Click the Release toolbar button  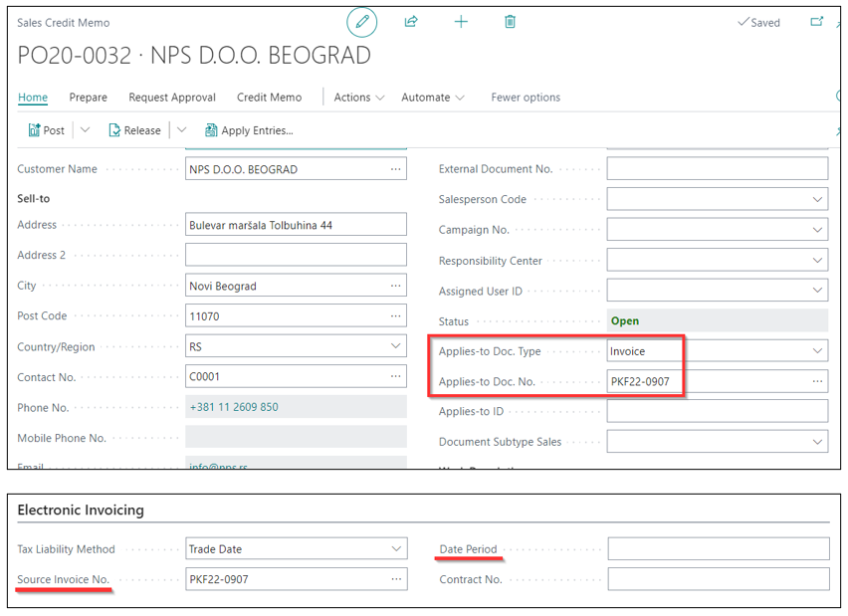coord(134,130)
